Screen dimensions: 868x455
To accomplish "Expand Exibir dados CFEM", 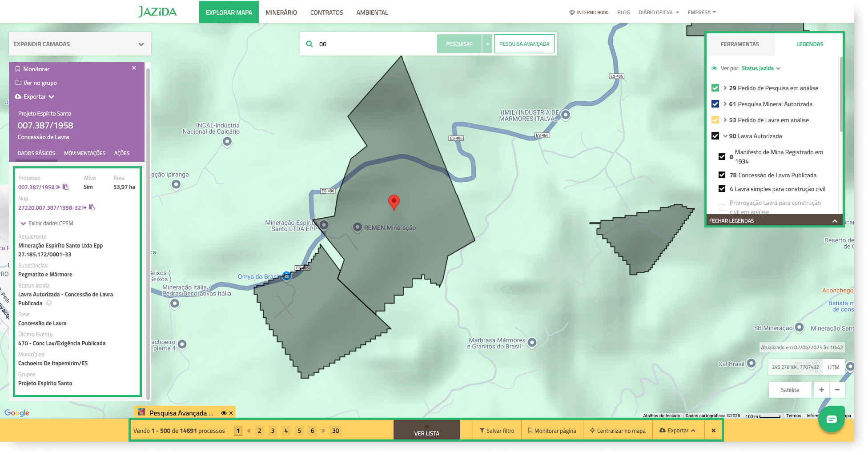I will tap(47, 223).
